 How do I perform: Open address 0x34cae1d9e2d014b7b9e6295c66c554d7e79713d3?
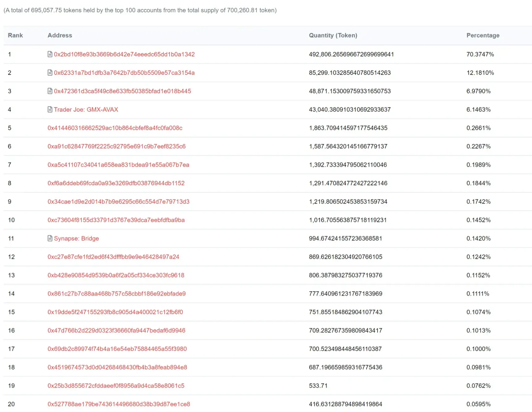pyautogui.click(x=118, y=202)
